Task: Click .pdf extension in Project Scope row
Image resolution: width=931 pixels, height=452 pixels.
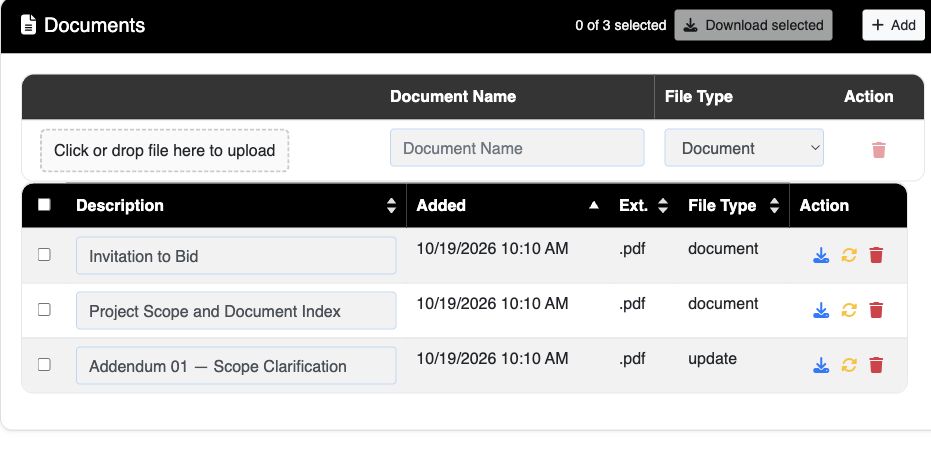Action: coord(632,304)
